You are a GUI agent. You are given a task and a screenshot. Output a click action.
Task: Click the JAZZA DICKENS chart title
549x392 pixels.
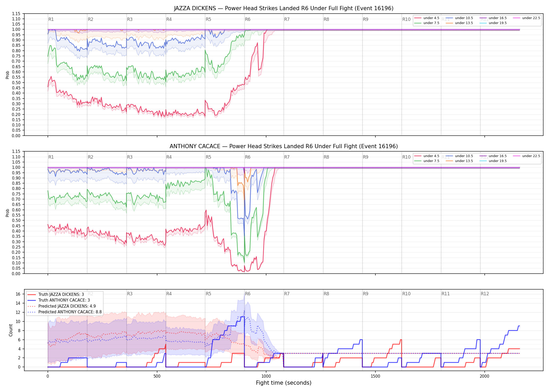click(x=284, y=8)
